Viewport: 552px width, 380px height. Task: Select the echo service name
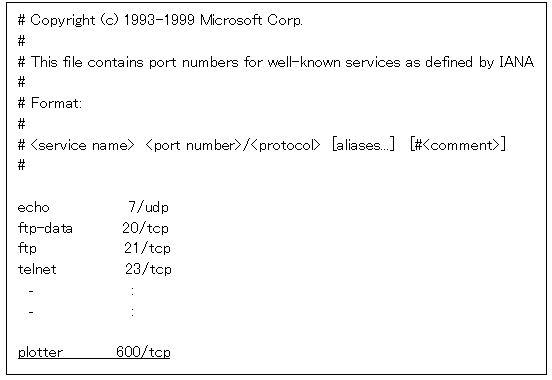click(x=33, y=207)
